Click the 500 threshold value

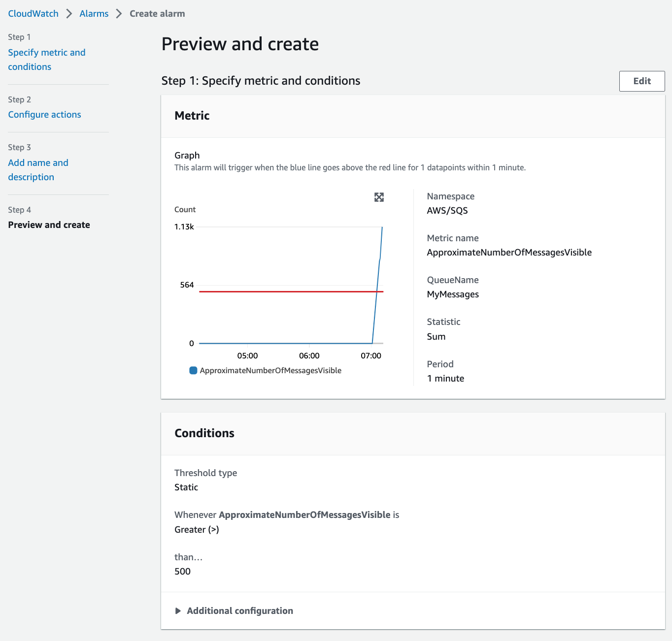[x=182, y=571]
